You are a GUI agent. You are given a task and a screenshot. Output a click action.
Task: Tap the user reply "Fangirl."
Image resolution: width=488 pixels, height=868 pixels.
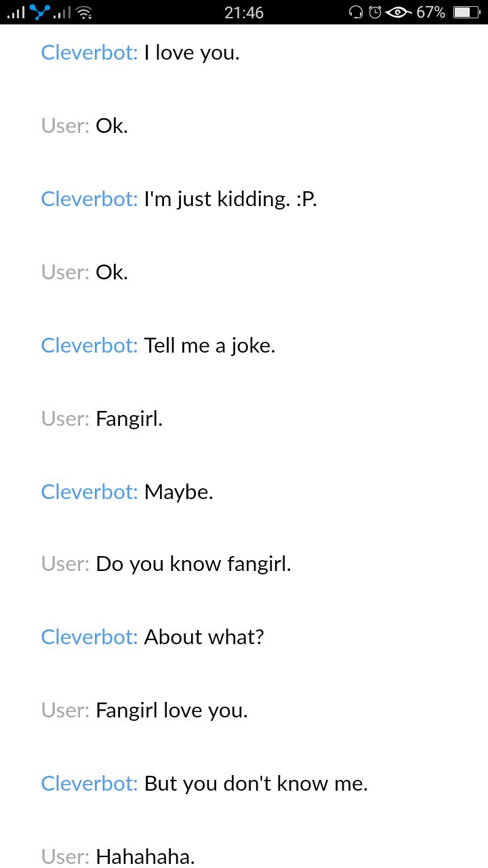click(x=129, y=419)
